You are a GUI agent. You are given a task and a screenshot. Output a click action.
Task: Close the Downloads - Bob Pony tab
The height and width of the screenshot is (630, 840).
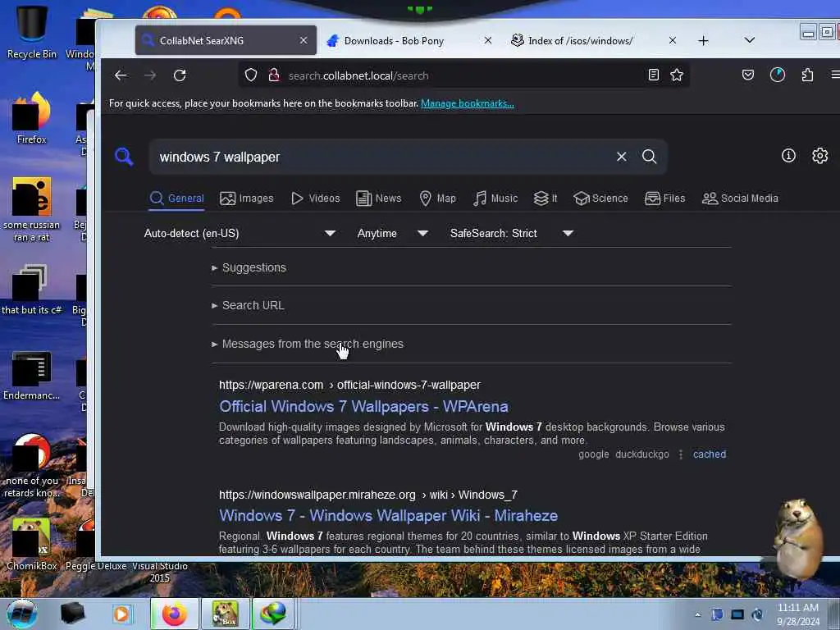(487, 40)
